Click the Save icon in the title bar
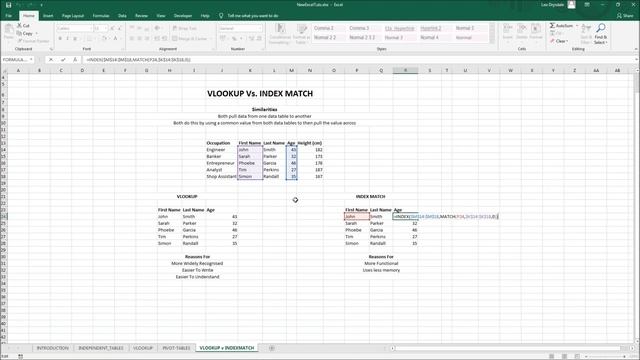The width and height of the screenshot is (640, 360). coord(9,5)
